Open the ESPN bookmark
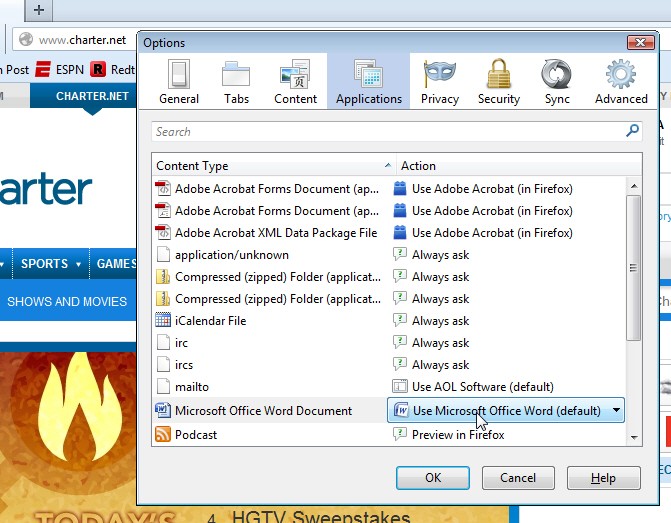The height and width of the screenshot is (523, 671). point(60,69)
